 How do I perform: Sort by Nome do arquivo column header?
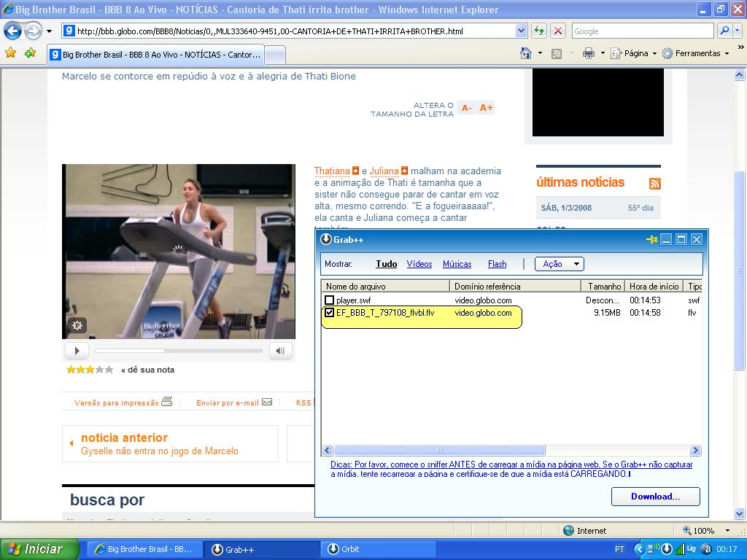385,286
